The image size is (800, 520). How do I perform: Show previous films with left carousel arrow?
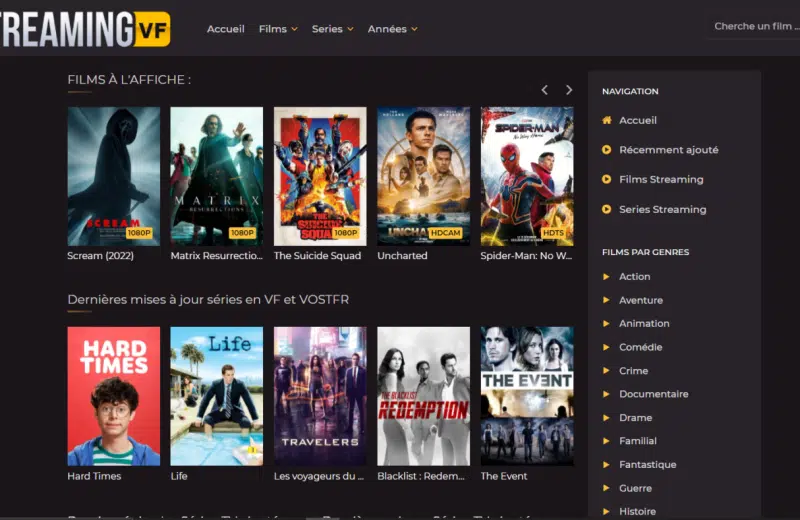(x=545, y=90)
